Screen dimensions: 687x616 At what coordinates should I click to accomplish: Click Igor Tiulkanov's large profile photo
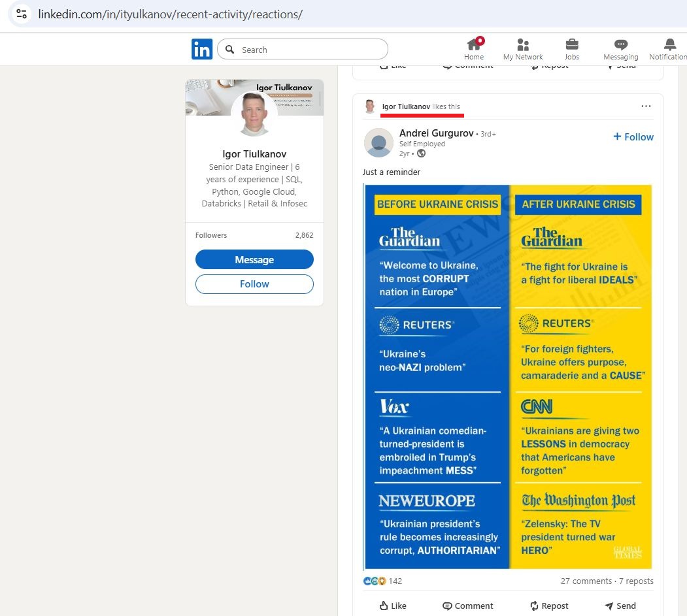pos(254,114)
